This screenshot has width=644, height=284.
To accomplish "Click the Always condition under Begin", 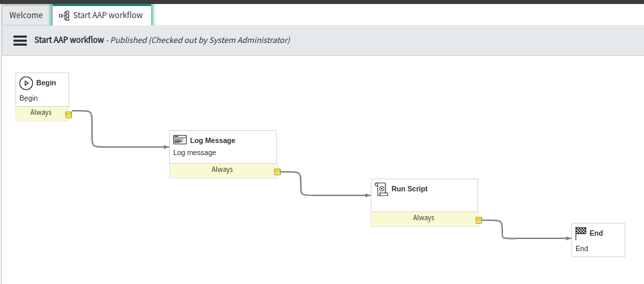I will pyautogui.click(x=41, y=112).
